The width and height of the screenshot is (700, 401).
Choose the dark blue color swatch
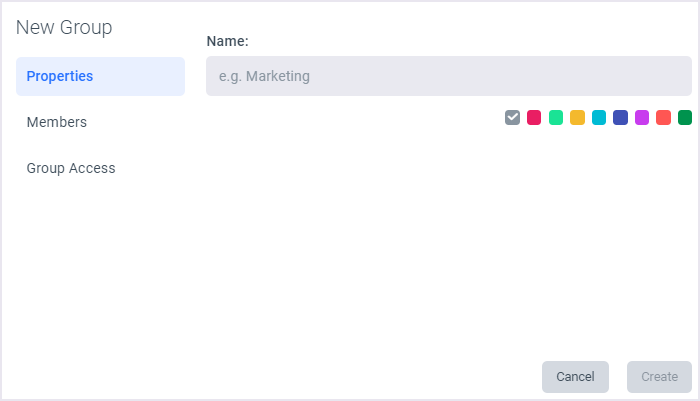(x=621, y=117)
